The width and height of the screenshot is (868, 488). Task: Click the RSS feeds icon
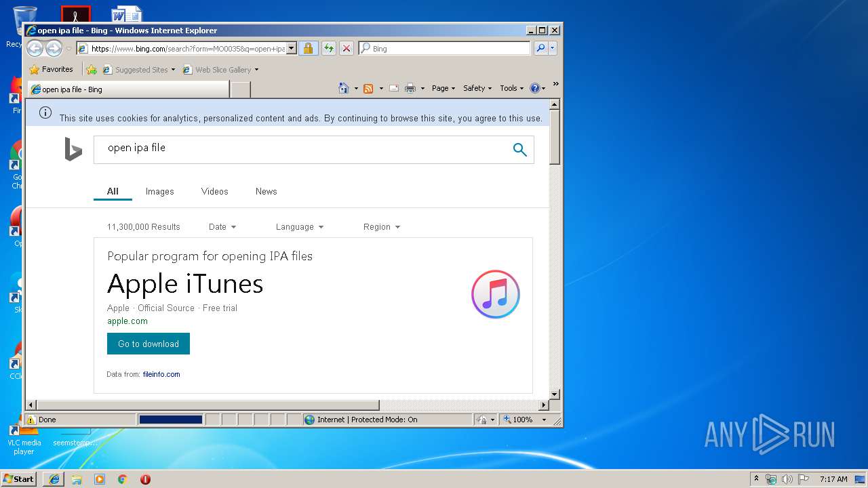pos(368,88)
